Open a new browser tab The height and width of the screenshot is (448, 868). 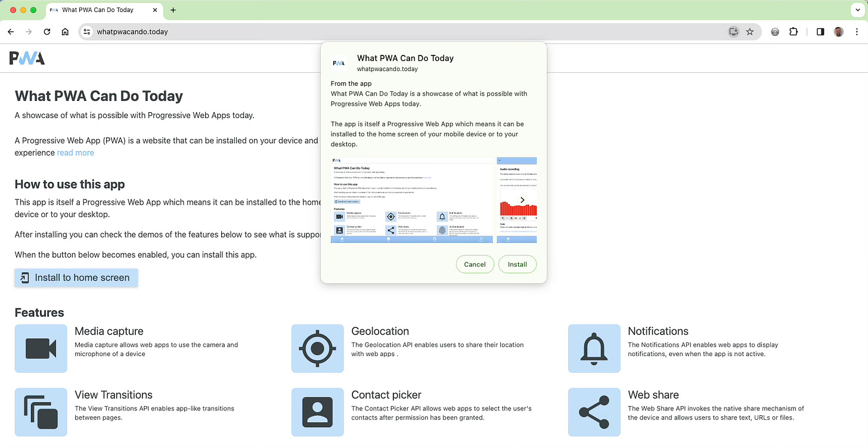pos(173,10)
